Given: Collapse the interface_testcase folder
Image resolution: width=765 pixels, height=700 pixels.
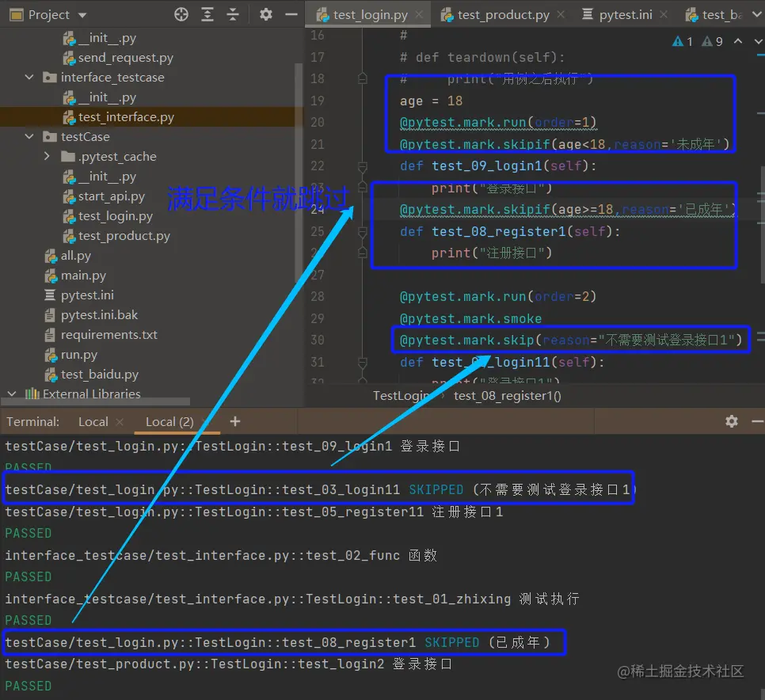Looking at the screenshot, I should (29, 78).
